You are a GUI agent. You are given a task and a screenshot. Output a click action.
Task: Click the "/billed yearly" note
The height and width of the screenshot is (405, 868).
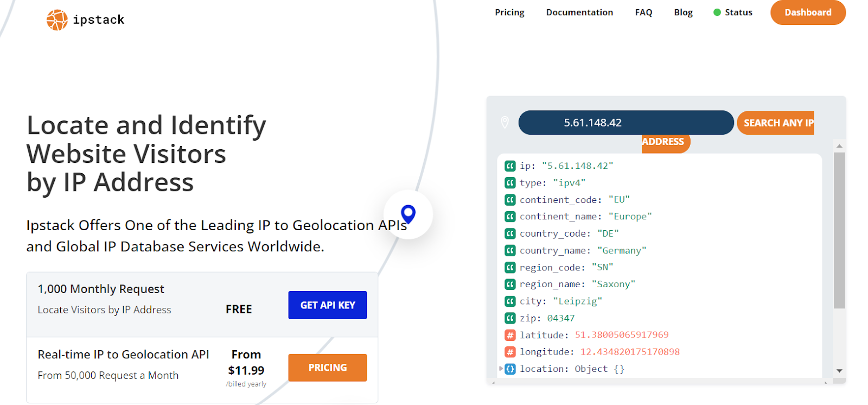click(246, 384)
